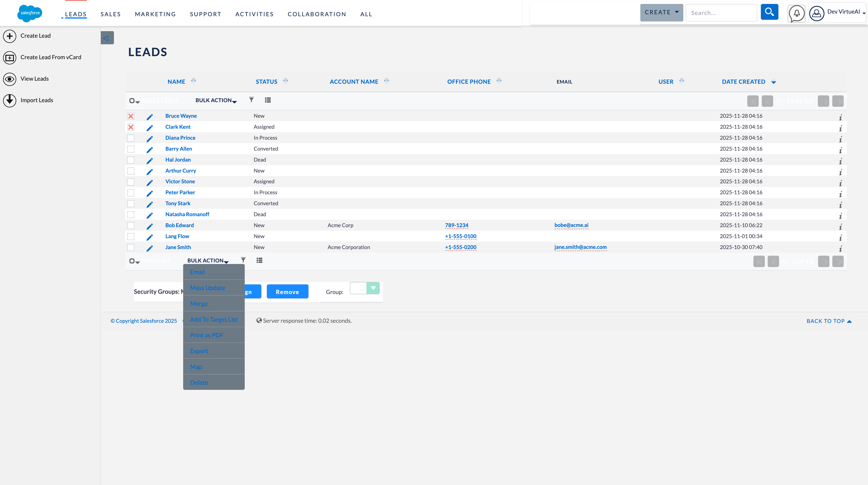
Task: Open top select-all checkbox dropdown
Action: click(x=135, y=101)
